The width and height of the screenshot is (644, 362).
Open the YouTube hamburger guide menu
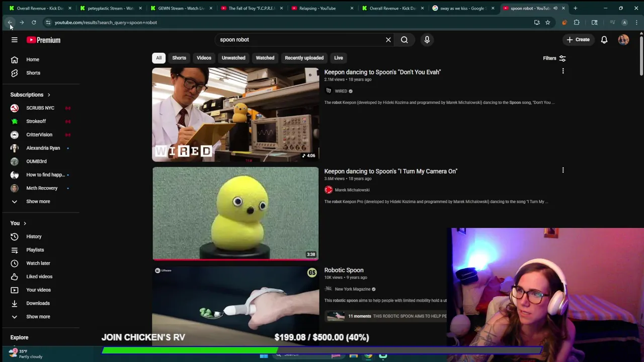(x=14, y=40)
